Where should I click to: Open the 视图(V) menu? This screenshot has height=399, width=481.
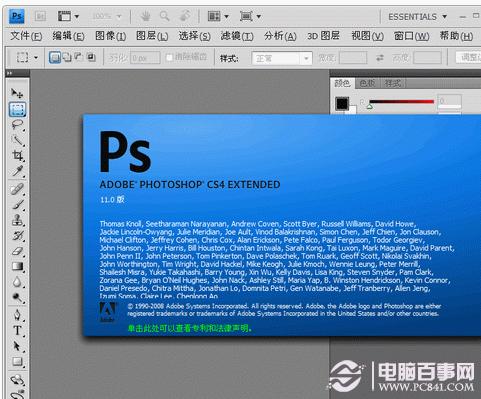coord(367,36)
